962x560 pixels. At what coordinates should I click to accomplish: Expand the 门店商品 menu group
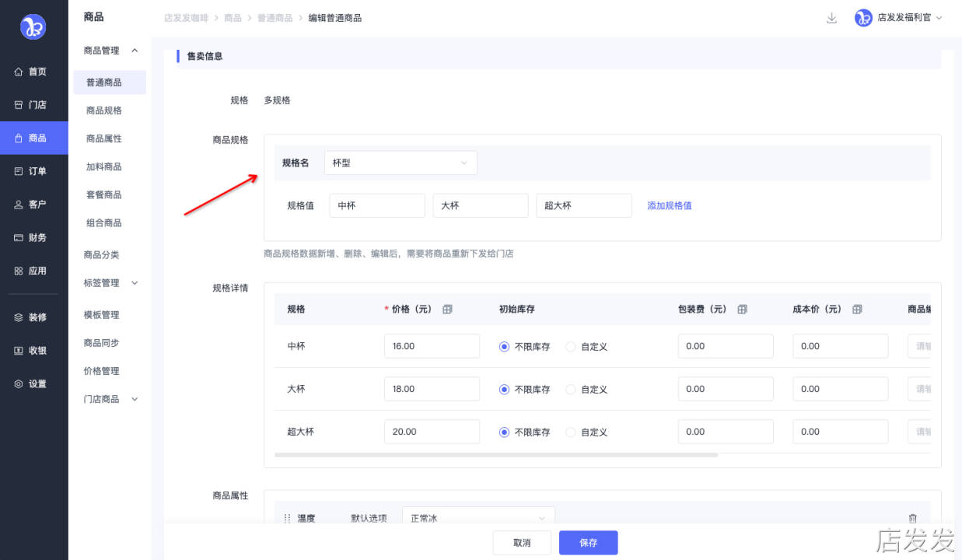click(x=135, y=399)
